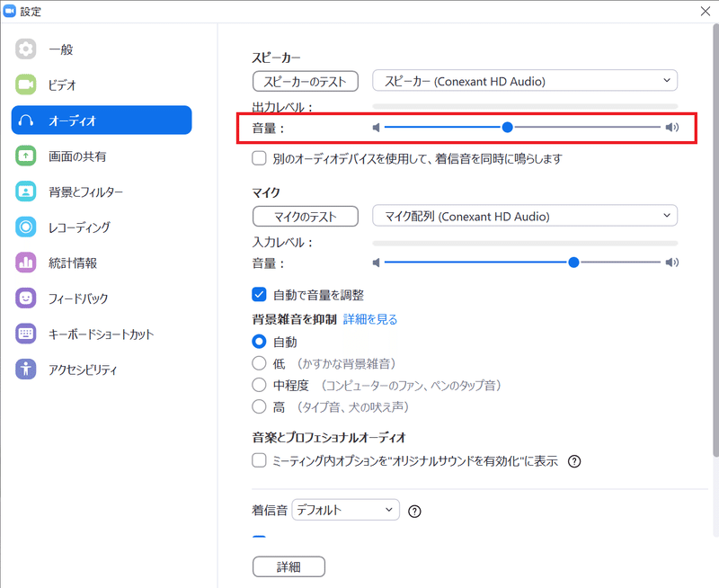
Task: Click the スピーカーのテスト button
Action: (x=304, y=80)
